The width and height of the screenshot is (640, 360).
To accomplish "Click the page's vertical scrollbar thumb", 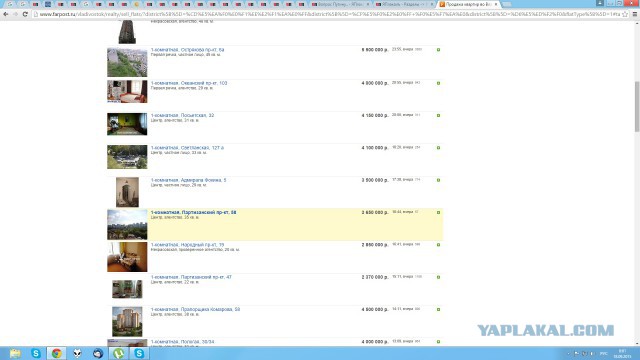I will [x=637, y=106].
